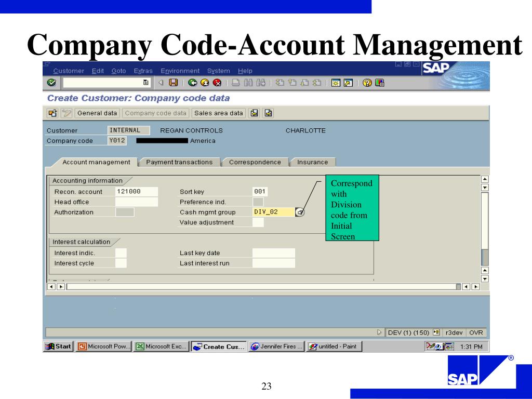Click the Previous Page icon

click(x=292, y=83)
